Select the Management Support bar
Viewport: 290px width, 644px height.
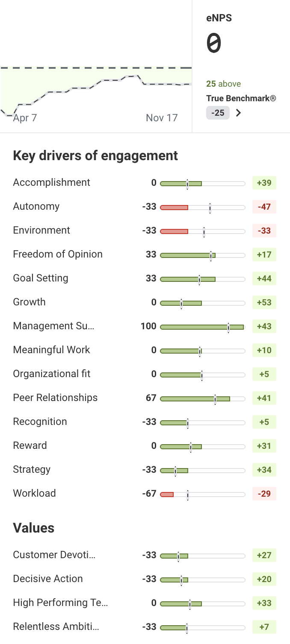tap(202, 327)
